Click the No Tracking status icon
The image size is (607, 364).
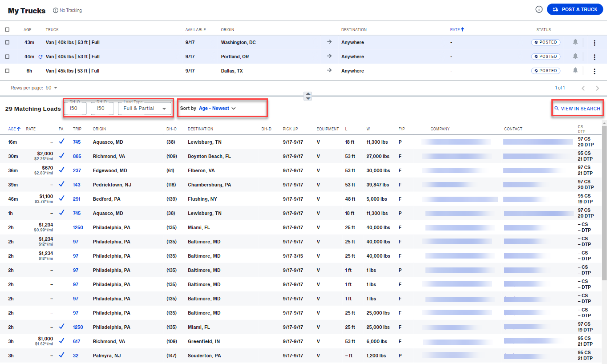point(55,10)
